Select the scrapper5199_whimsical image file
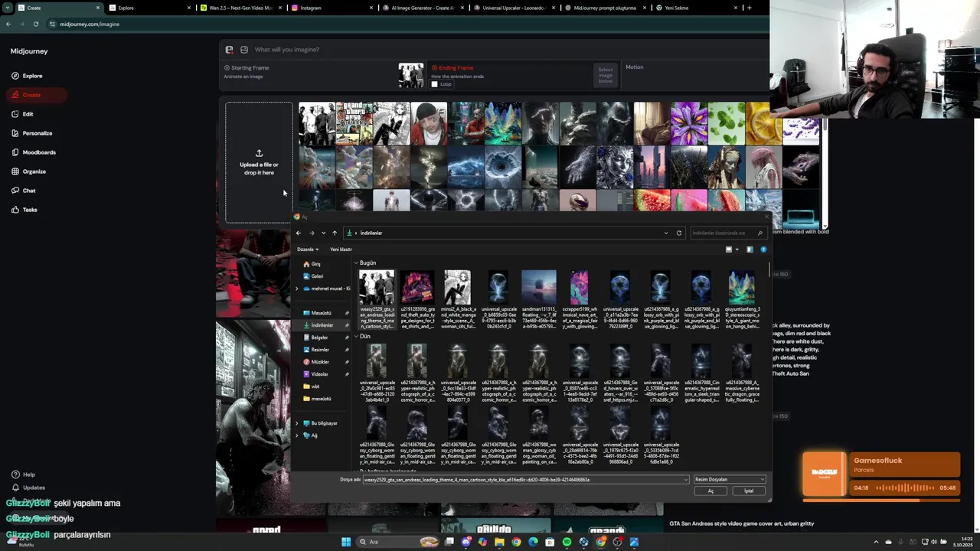The height and width of the screenshot is (551, 980). (x=580, y=298)
